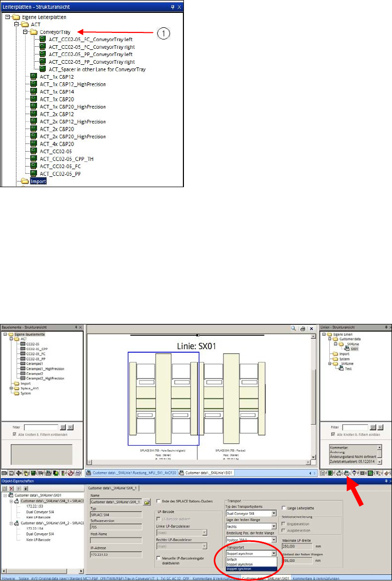Select ACT_CC02-05_CPP_TH board entry

click(x=67, y=159)
